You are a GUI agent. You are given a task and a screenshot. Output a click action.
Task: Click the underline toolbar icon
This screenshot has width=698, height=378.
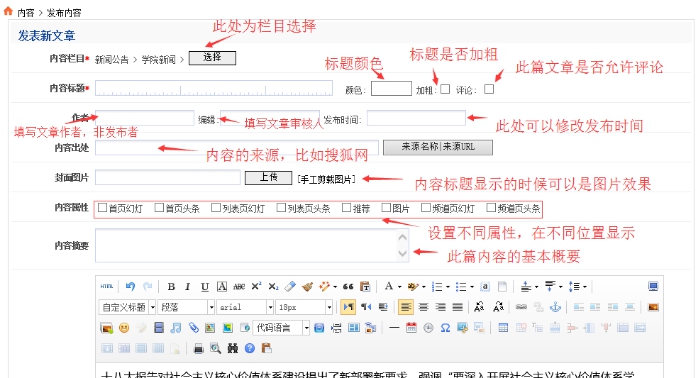coord(204,287)
